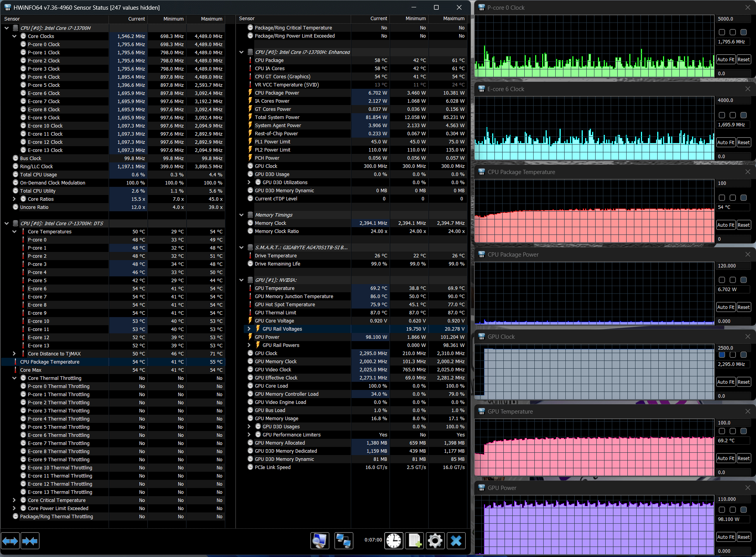Select the CPU Package Temperature sensor row
This screenshot has height=557, width=756.
(50, 362)
